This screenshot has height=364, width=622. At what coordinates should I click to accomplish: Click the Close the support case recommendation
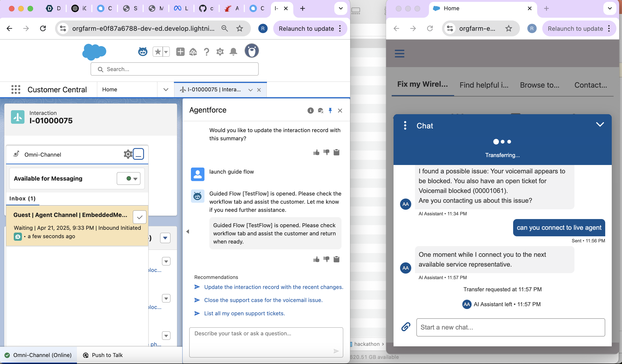point(263,300)
